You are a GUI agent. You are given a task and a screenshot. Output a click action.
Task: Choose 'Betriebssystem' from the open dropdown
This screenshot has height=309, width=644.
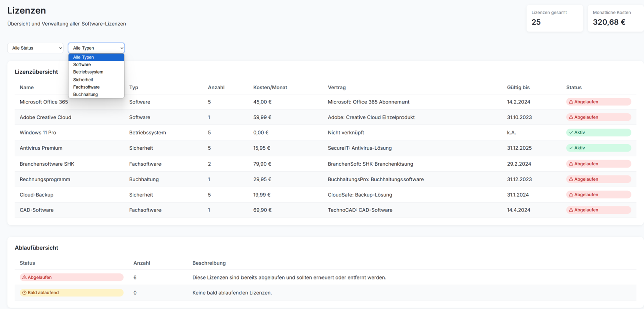tap(88, 72)
